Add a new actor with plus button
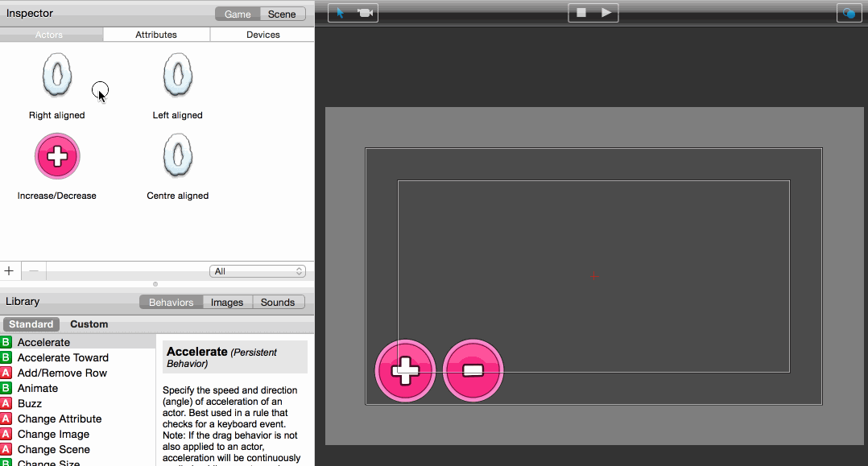Viewport: 868px width, 466px height. pyautogui.click(x=10, y=271)
